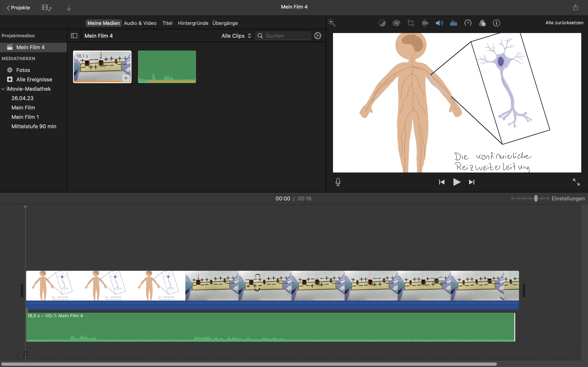Click Alle zurücksetzen button

click(x=564, y=23)
